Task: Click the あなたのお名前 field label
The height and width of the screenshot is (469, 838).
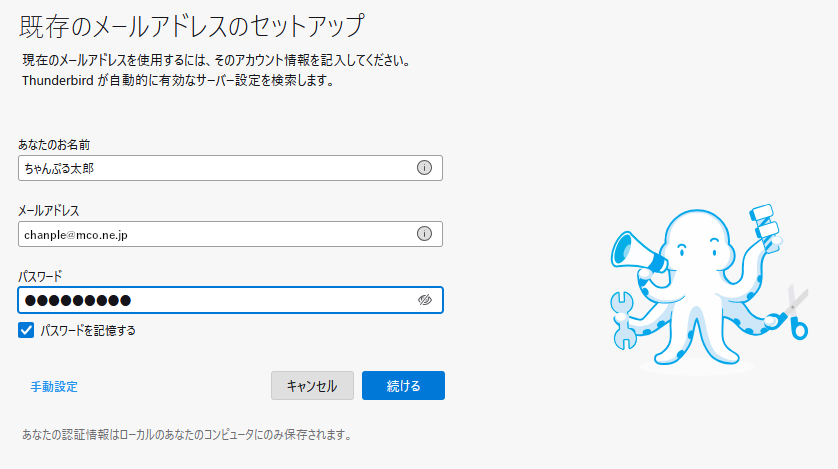Action: pyautogui.click(x=54, y=144)
